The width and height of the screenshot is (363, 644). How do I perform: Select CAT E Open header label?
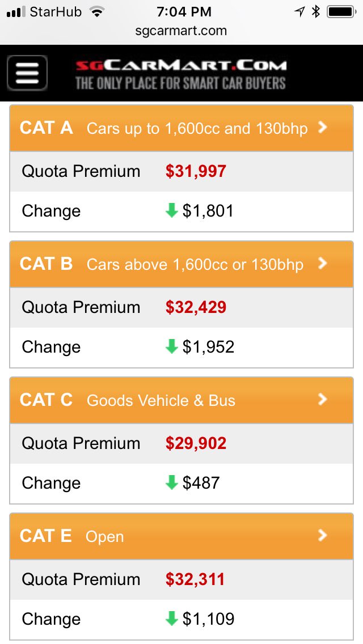pos(104,537)
